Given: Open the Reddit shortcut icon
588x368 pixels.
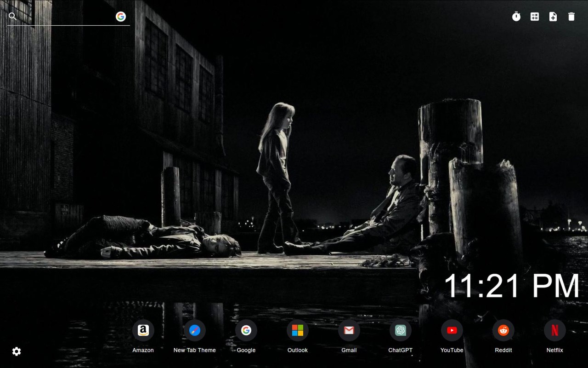Looking at the screenshot, I should click(x=503, y=330).
